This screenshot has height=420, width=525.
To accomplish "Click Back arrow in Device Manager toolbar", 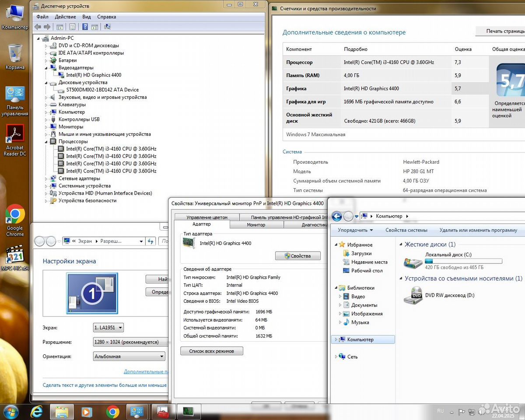I will (x=39, y=27).
